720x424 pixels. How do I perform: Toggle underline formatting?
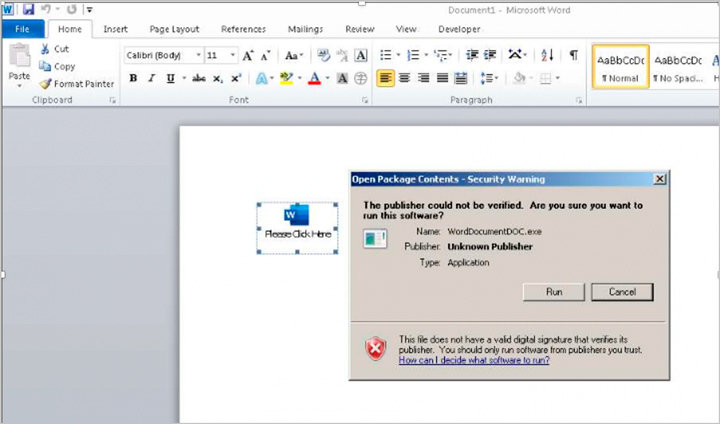pos(170,79)
